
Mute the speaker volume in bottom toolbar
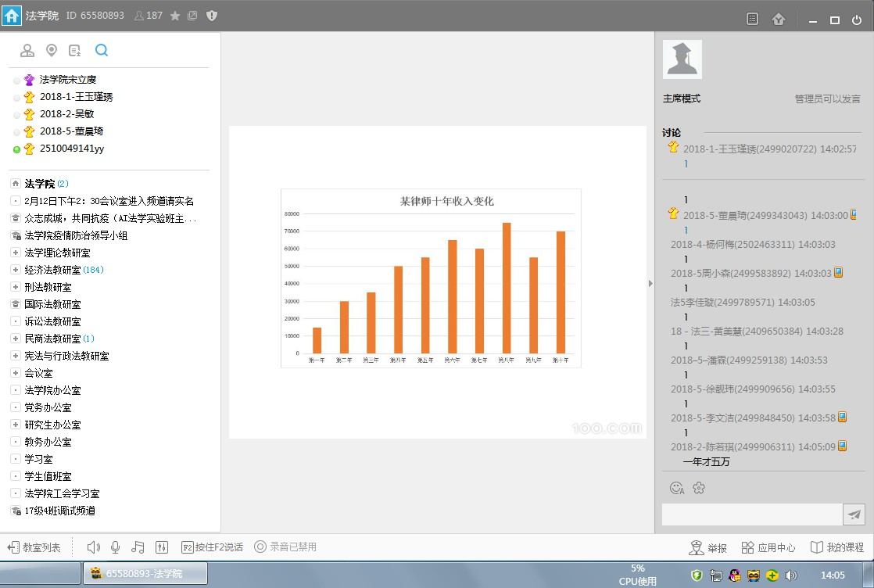(94, 547)
